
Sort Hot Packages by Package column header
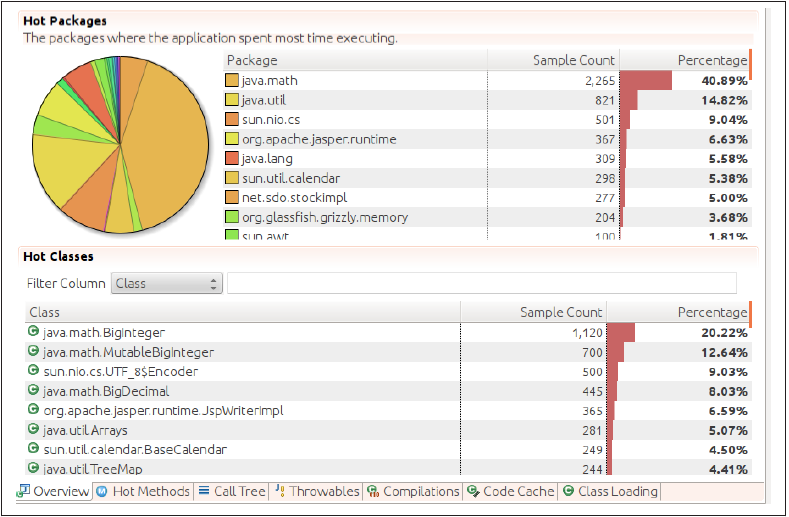pyautogui.click(x=355, y=60)
